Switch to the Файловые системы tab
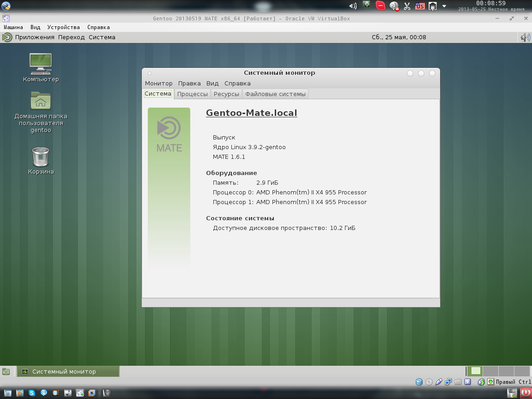The height and width of the screenshot is (399, 532). pos(276,94)
